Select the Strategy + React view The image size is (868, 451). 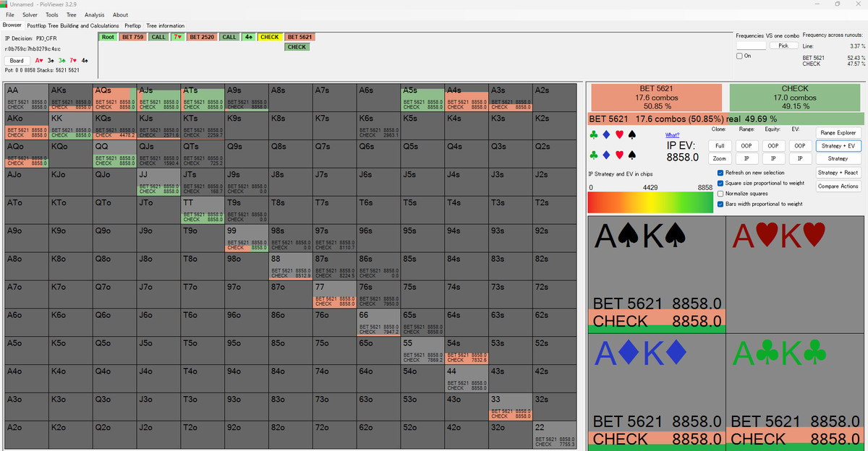[838, 173]
